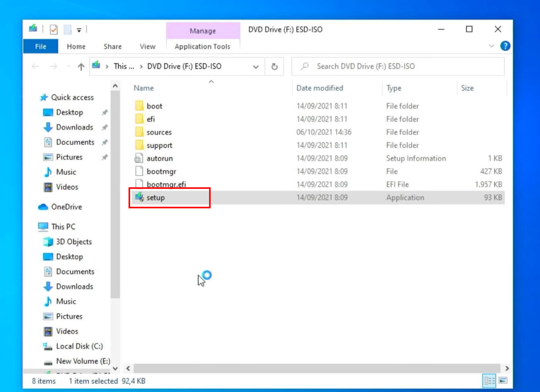Click the Setup Information type cell

416,158
